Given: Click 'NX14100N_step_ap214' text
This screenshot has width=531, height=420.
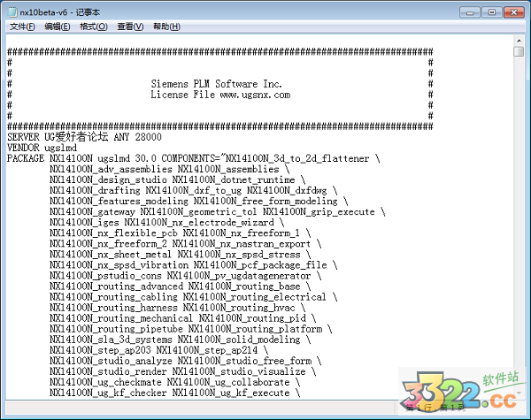Looking at the screenshot, I should [207, 350].
